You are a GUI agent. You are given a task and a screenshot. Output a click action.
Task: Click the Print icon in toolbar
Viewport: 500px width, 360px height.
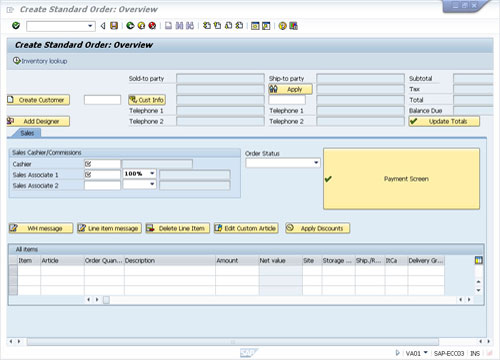click(169, 26)
